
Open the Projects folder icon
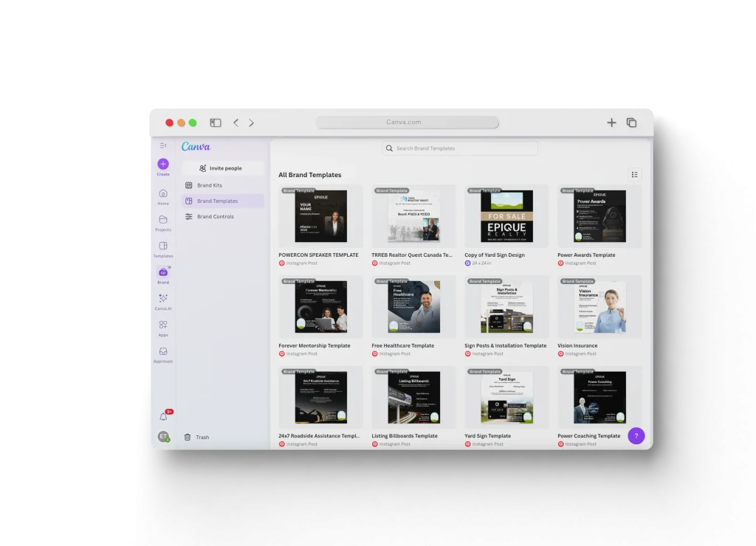(163, 220)
